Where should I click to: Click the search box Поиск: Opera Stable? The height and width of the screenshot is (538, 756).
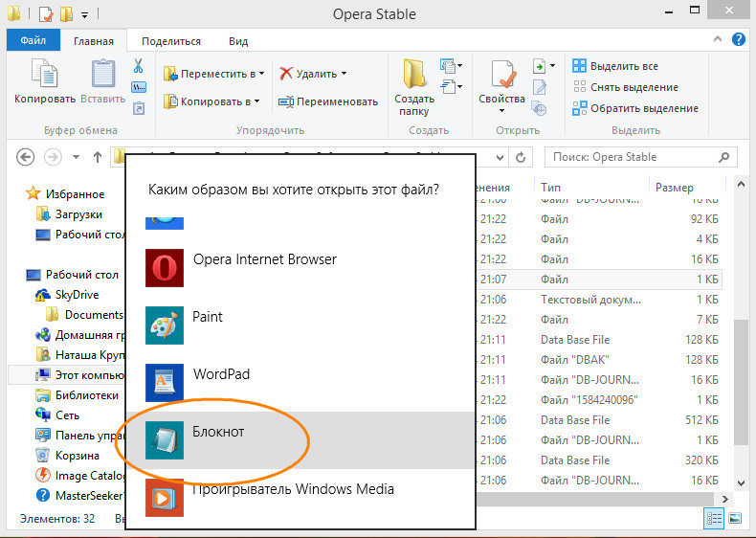click(640, 157)
